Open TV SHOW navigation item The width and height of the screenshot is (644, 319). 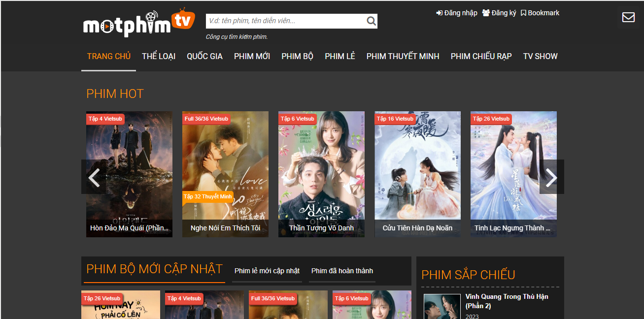(x=541, y=56)
